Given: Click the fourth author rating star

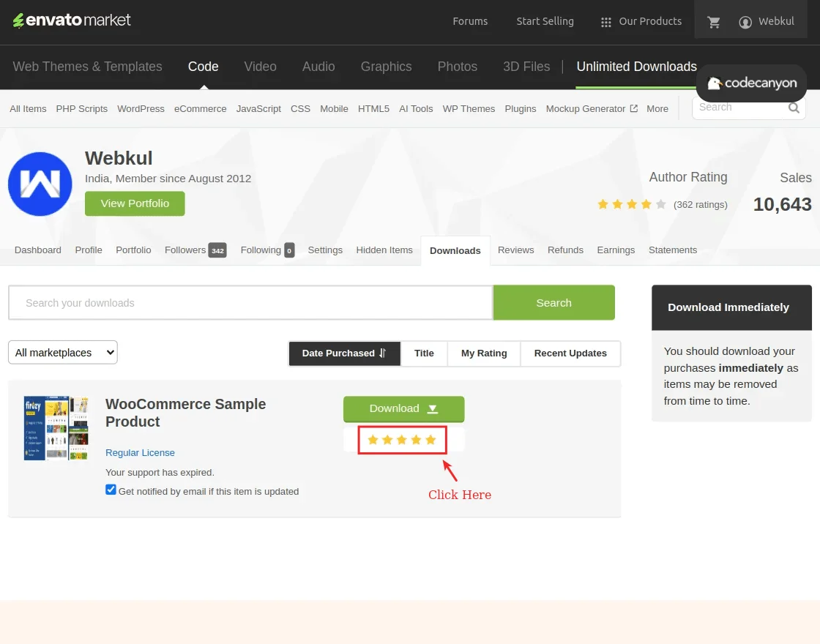Looking at the screenshot, I should pos(646,204).
